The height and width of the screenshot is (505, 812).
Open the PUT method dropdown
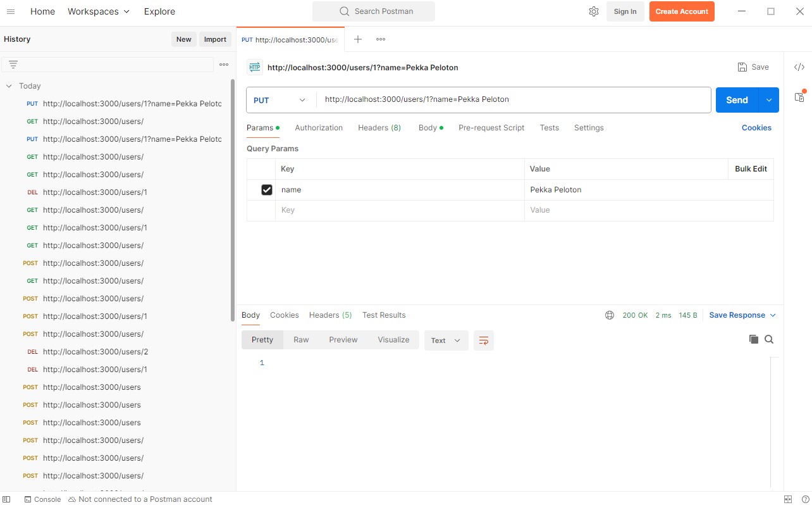pyautogui.click(x=280, y=100)
